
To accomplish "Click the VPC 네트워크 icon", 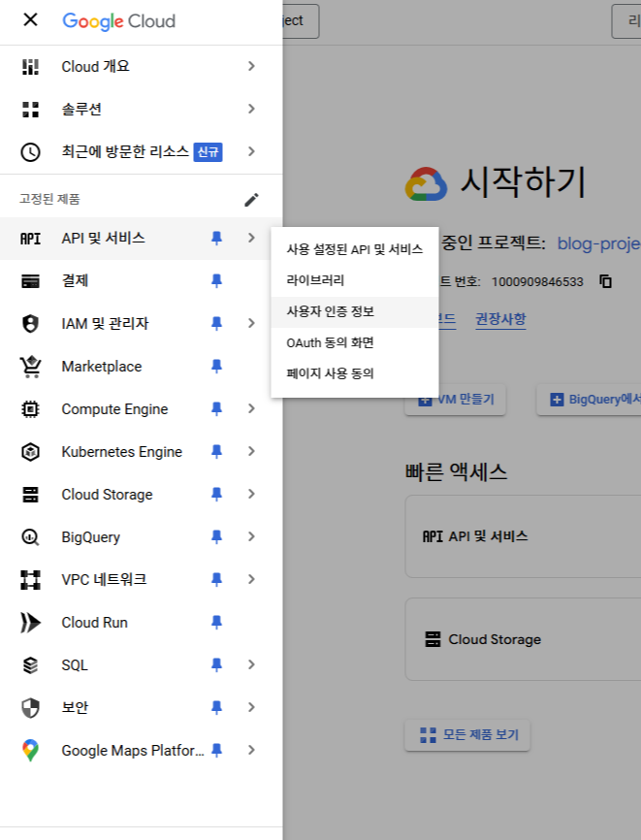I will (30, 580).
